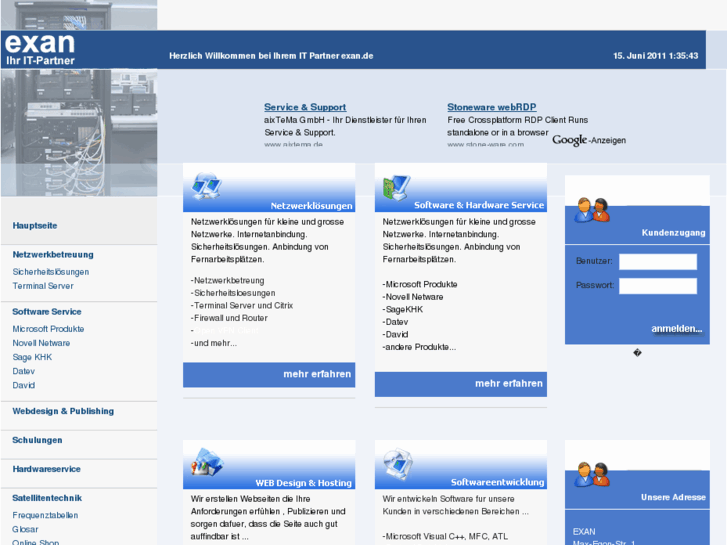Viewport: 727px width, 545px height.
Task: Click the -Firewall und Router list entry
Action: [x=229, y=318]
